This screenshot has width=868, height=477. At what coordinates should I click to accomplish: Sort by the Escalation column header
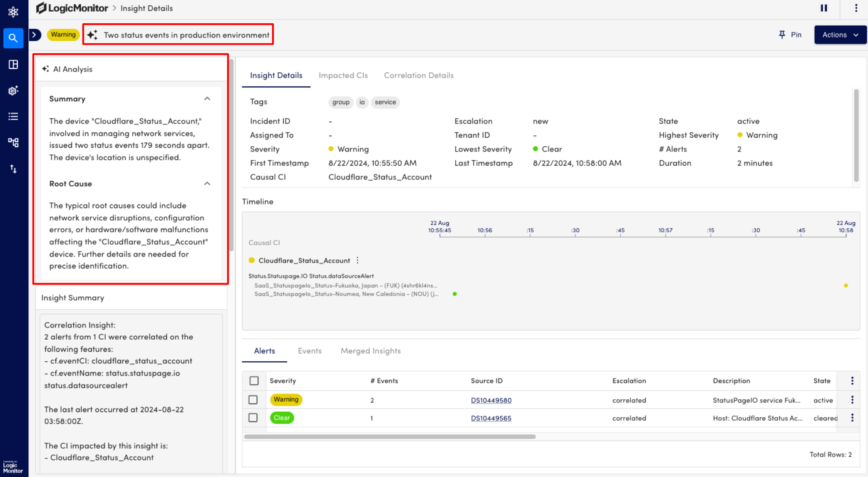click(x=629, y=380)
